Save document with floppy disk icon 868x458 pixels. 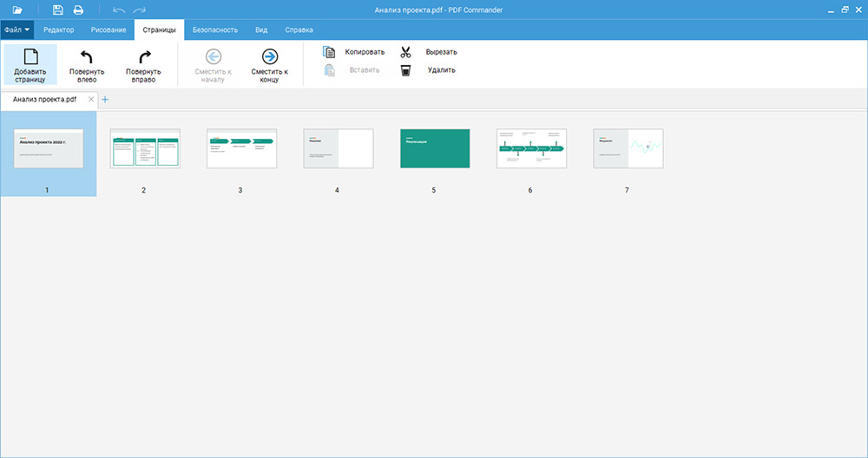(57, 10)
